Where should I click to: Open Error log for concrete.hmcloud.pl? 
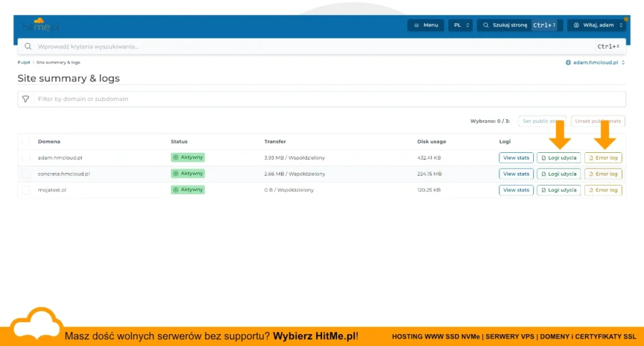click(603, 174)
